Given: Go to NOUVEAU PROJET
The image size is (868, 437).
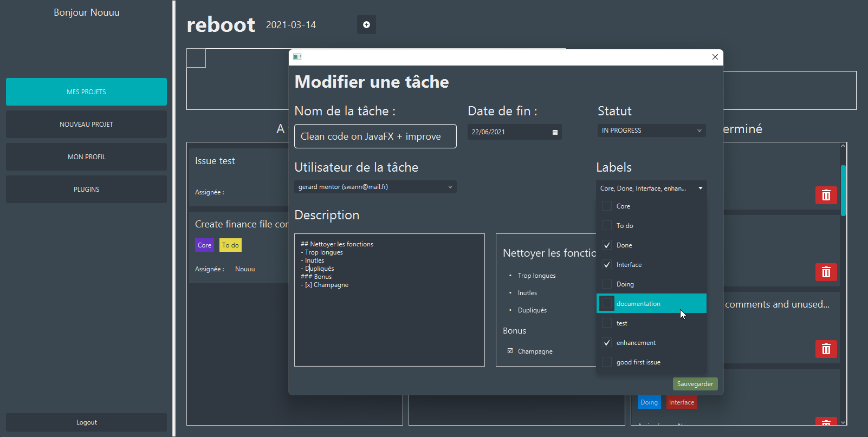Looking at the screenshot, I should (x=86, y=125).
